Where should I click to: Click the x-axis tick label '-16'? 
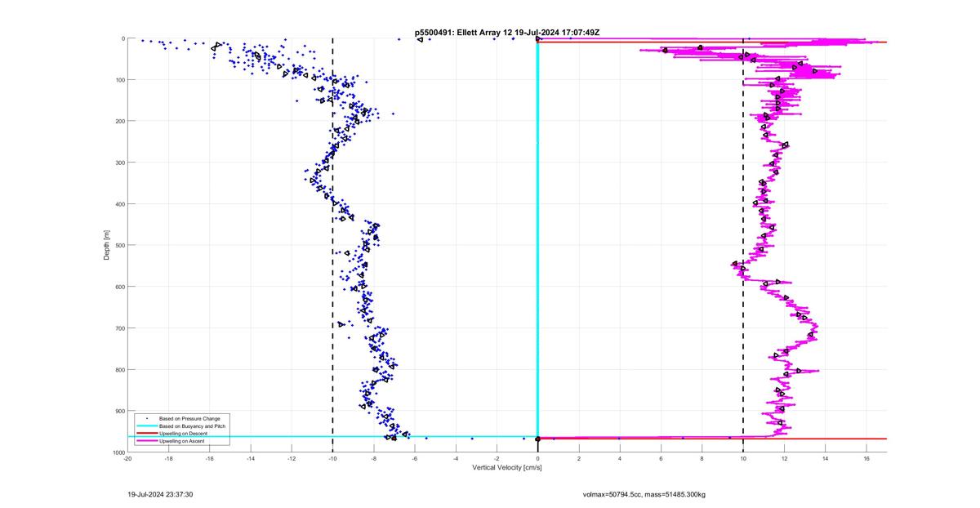(209, 459)
